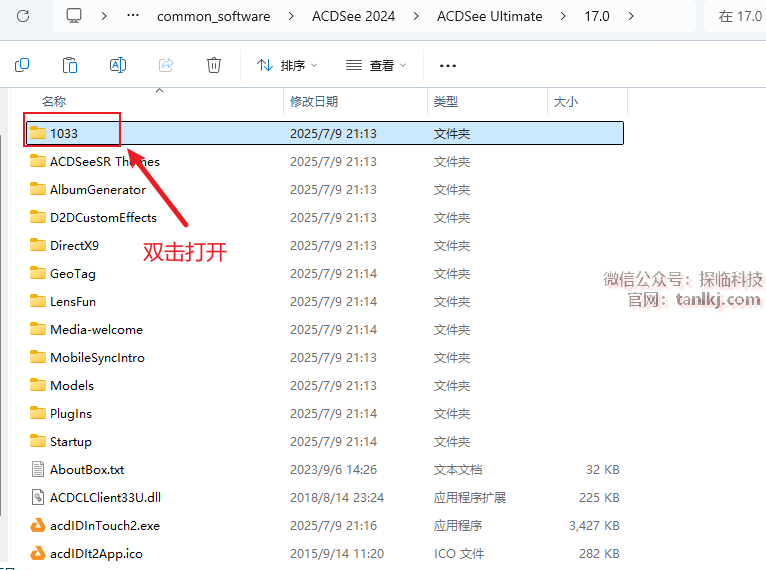Click the delete trash icon
766x570 pixels.
(214, 65)
